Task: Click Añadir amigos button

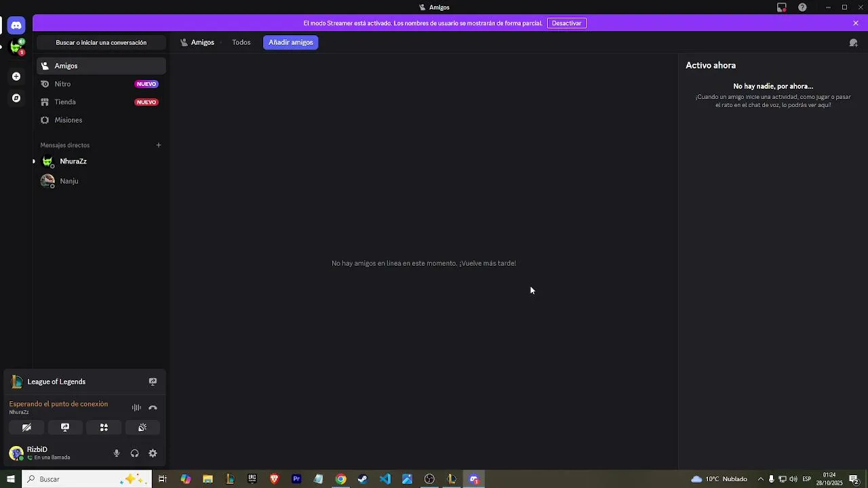Action: click(x=291, y=42)
